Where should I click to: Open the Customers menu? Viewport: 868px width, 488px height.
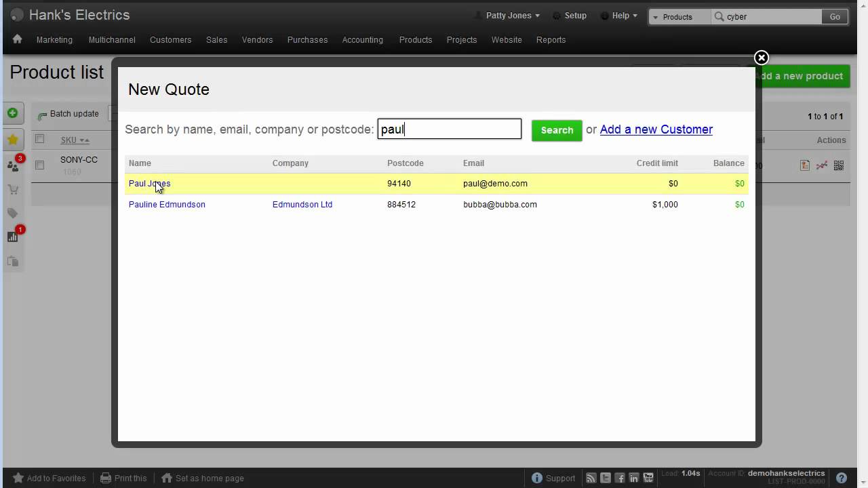[x=170, y=40]
